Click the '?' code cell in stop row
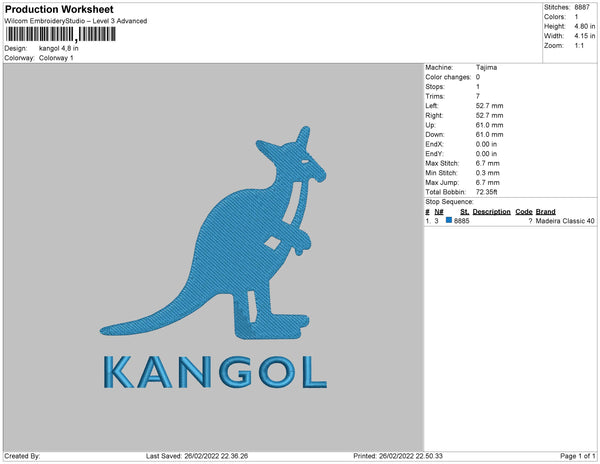The image size is (600, 464). [530, 221]
